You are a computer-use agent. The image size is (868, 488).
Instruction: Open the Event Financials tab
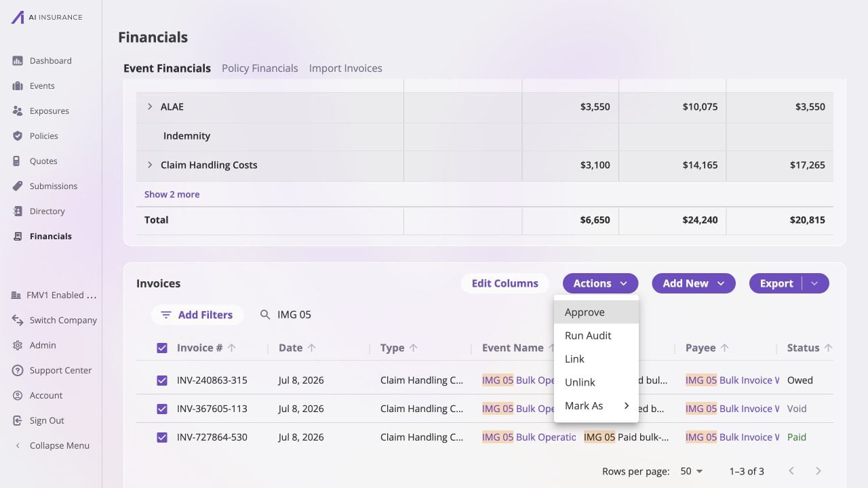coord(167,68)
